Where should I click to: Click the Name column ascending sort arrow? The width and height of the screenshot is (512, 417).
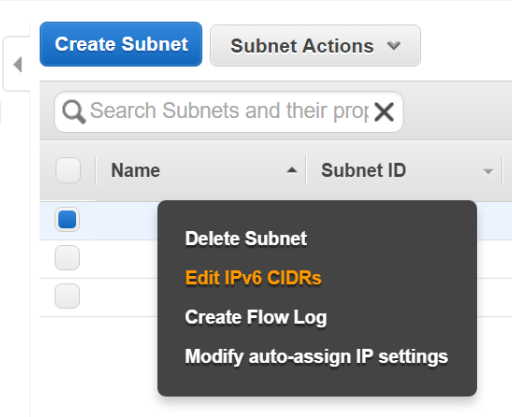pyautogui.click(x=292, y=170)
